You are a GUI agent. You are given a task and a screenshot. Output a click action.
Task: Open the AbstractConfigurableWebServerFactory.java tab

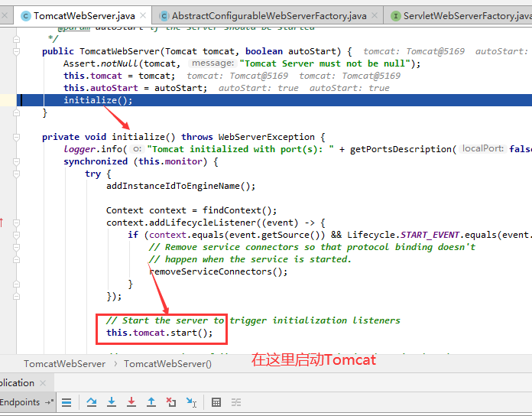coord(269,15)
